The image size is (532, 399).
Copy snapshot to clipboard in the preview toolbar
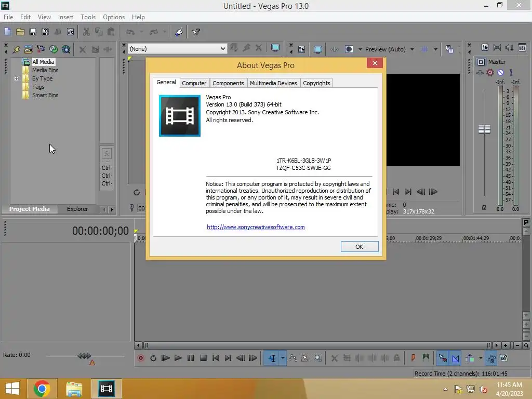point(449,49)
